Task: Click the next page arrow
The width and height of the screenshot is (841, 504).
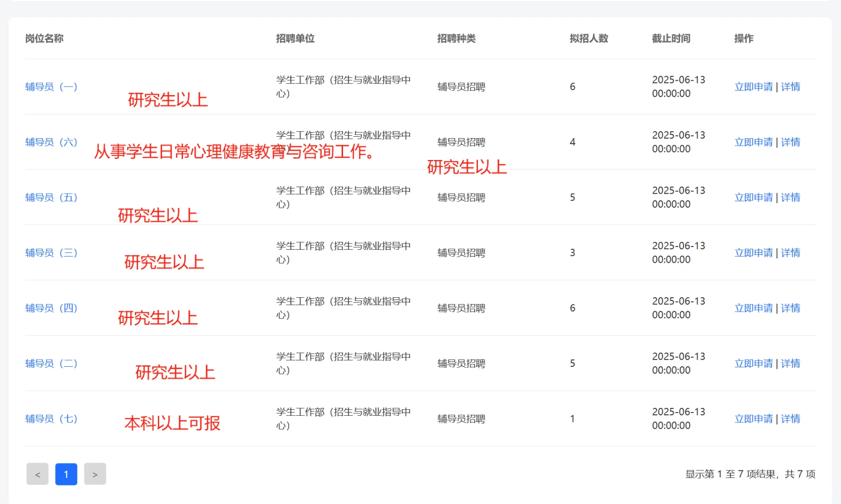Action: click(95, 474)
